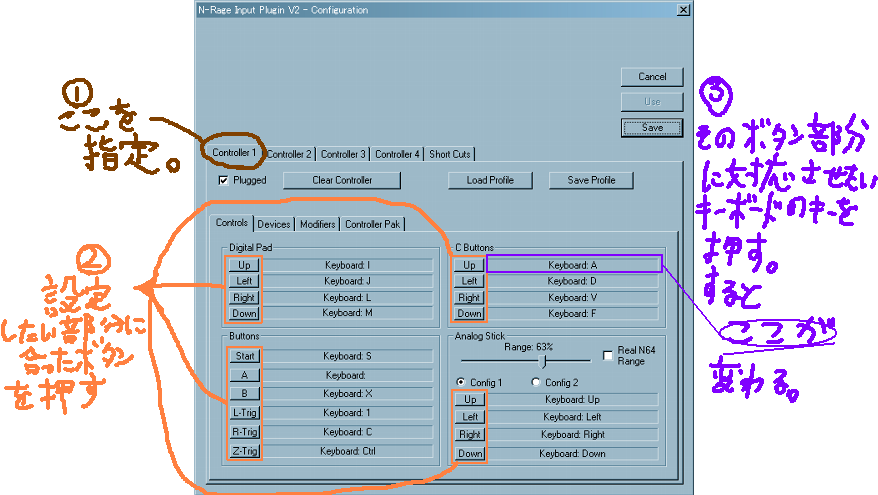Screen dimensions: 878x495
Task: Click the 'Keyboard: Ctrl' value field
Action: (347, 451)
